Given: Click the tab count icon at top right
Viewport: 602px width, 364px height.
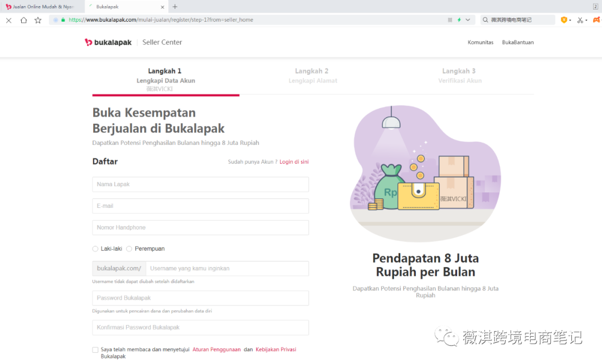Looking at the screenshot, I should point(595,7).
